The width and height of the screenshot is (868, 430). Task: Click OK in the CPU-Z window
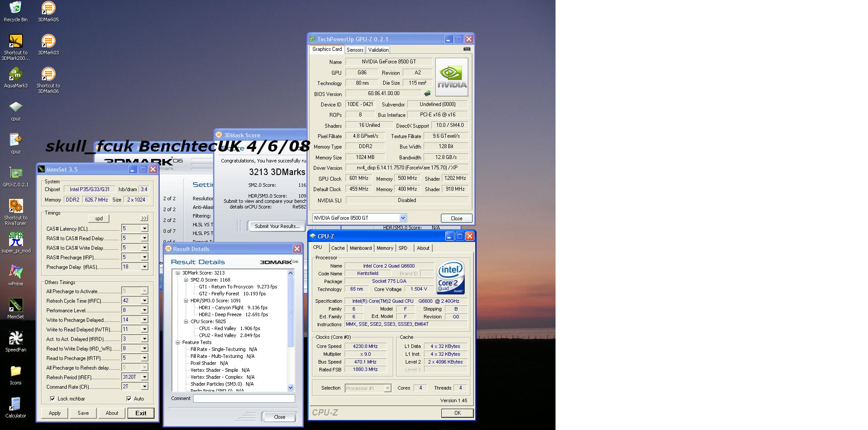click(457, 413)
